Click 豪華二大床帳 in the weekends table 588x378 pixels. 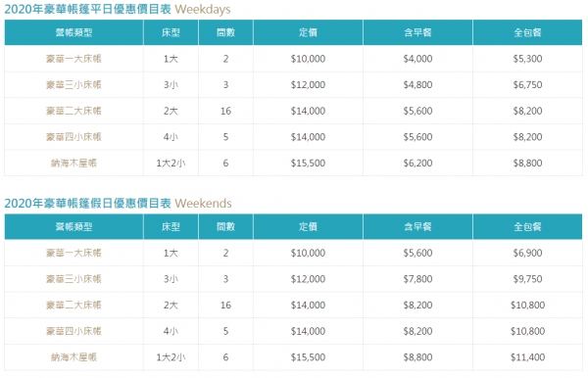click(x=73, y=305)
